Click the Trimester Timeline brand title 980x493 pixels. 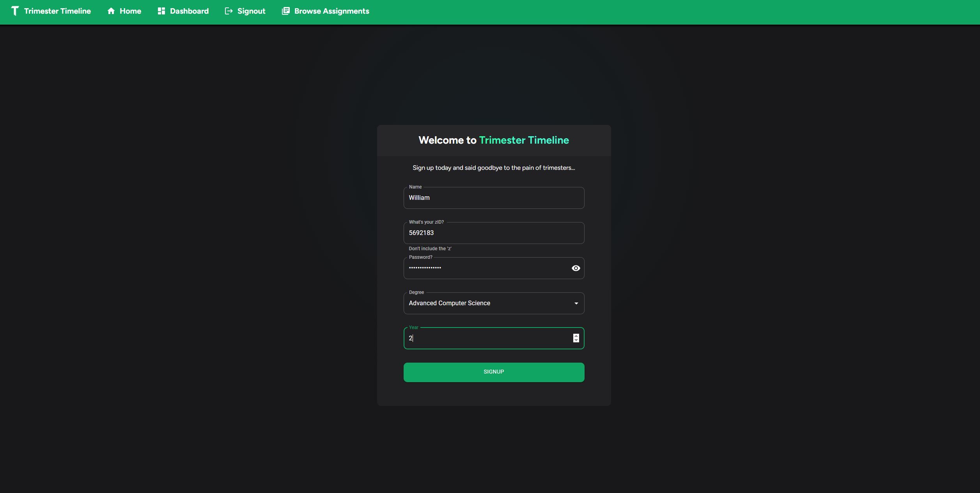(57, 11)
